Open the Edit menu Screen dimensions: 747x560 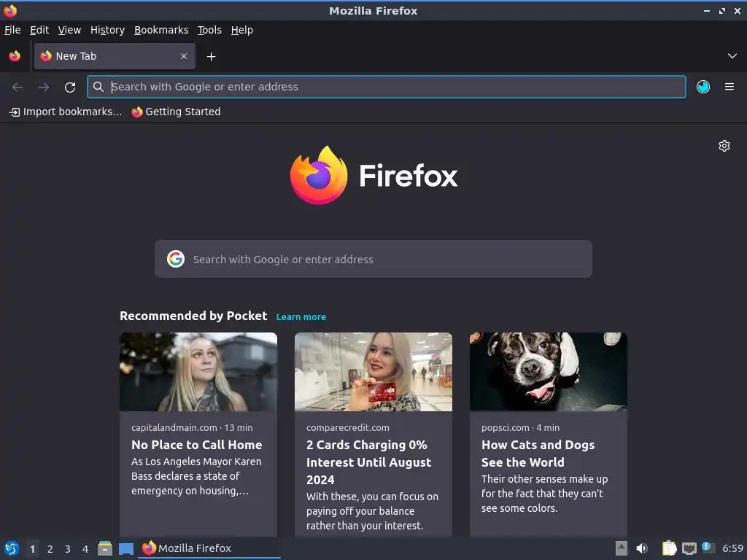pos(39,30)
